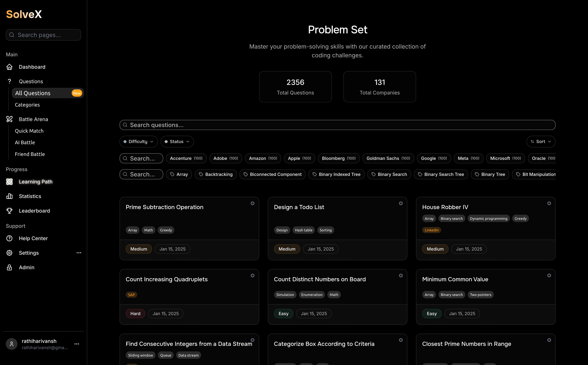This screenshot has width=588, height=365.
Task: Open three-dot menu next to Settings
Action: pos(79,253)
